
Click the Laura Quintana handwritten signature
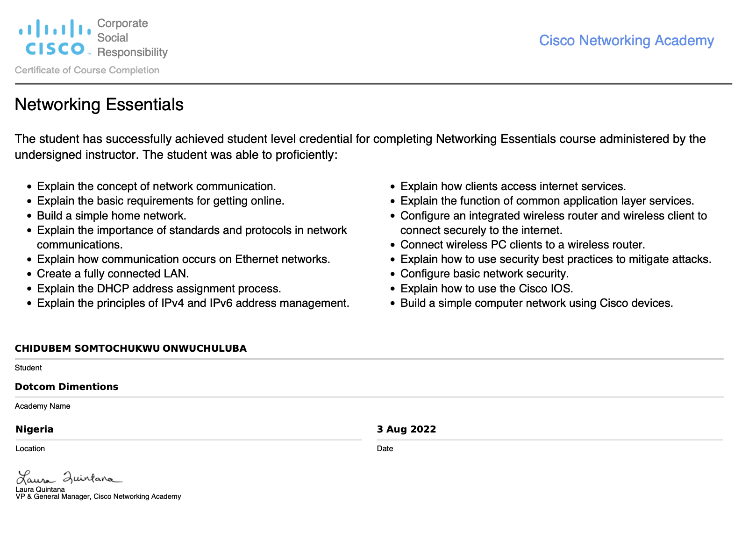pos(69,478)
